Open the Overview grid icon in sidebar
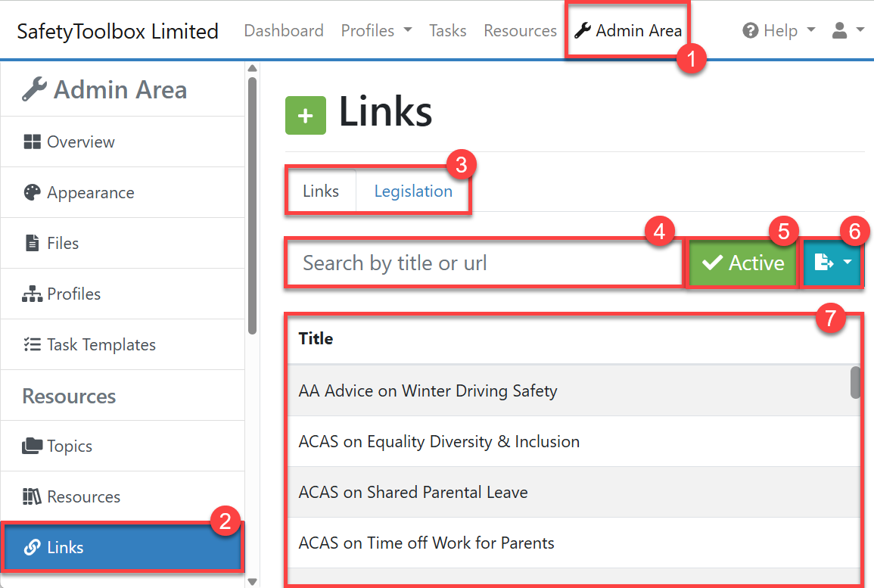This screenshot has height=588, width=874. [x=32, y=142]
